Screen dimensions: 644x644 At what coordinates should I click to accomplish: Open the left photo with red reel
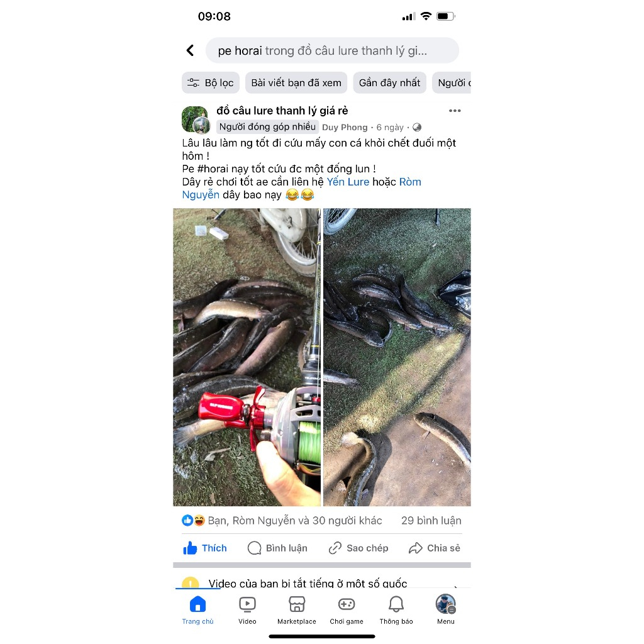(x=247, y=357)
